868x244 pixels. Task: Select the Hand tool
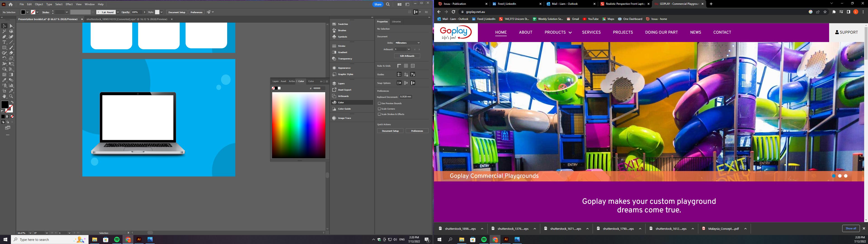pos(4,96)
